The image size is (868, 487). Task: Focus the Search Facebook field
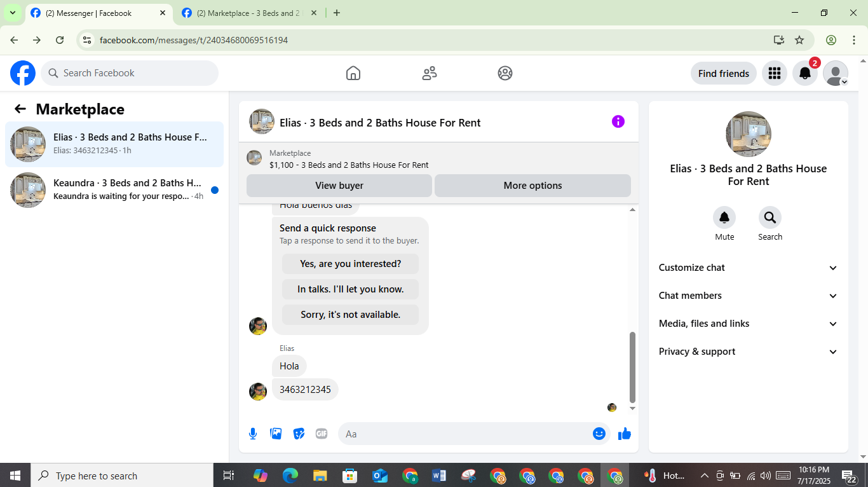(x=130, y=73)
